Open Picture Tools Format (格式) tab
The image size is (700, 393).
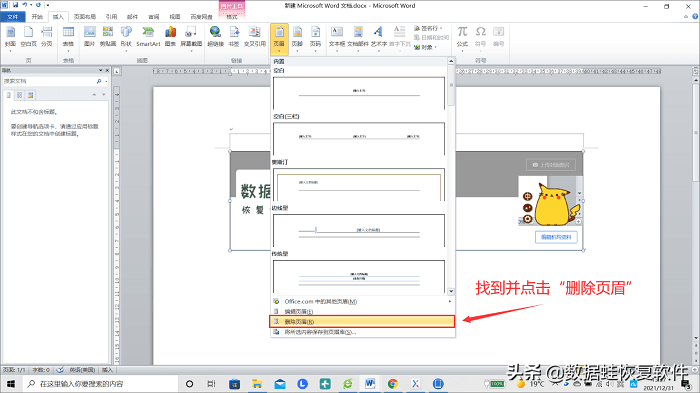coord(232,17)
